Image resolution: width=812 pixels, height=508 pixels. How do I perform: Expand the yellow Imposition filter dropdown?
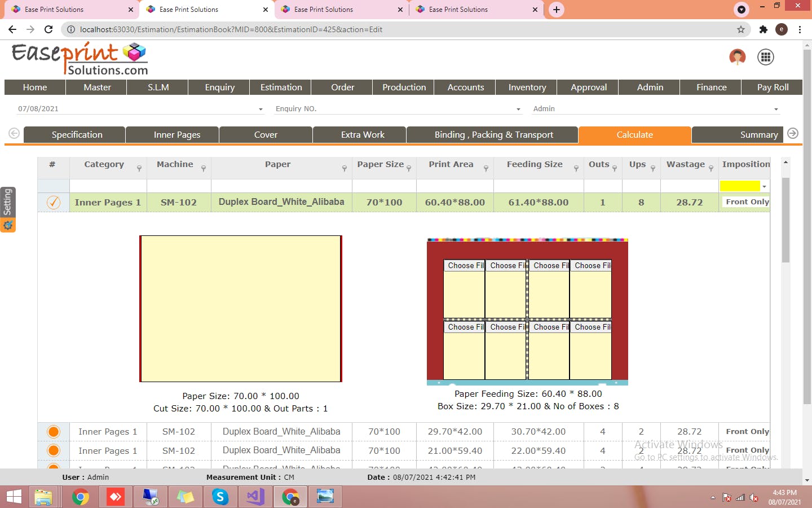pyautogui.click(x=764, y=186)
